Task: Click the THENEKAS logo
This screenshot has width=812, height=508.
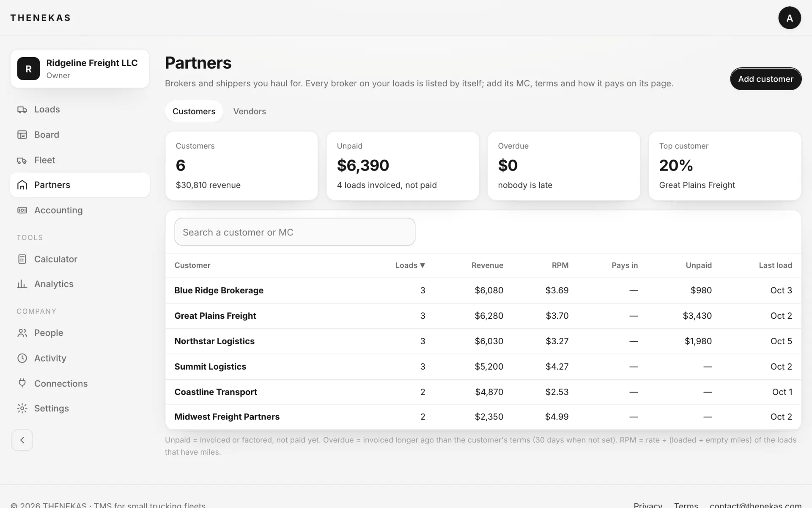Action: click(x=41, y=18)
